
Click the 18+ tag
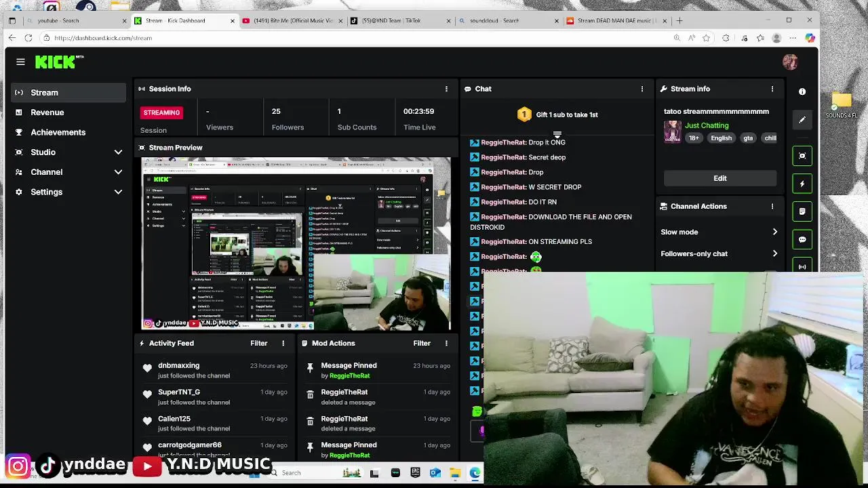tap(694, 138)
